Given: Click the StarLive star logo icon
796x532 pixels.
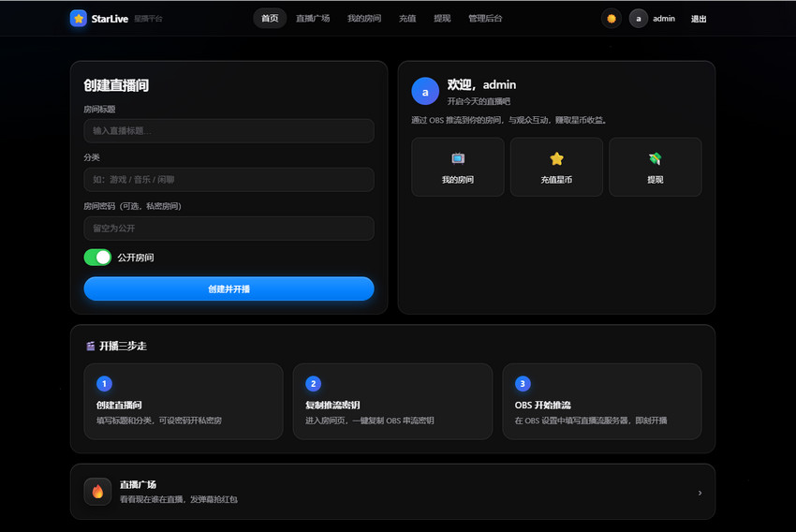Looking at the screenshot, I should coord(78,19).
